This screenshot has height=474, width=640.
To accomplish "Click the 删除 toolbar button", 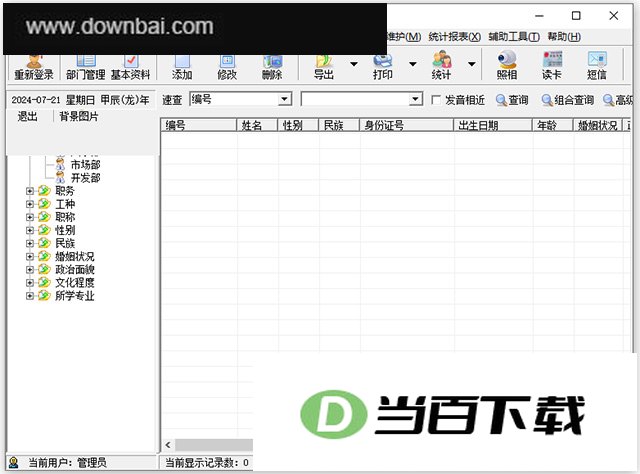I will coord(272,68).
